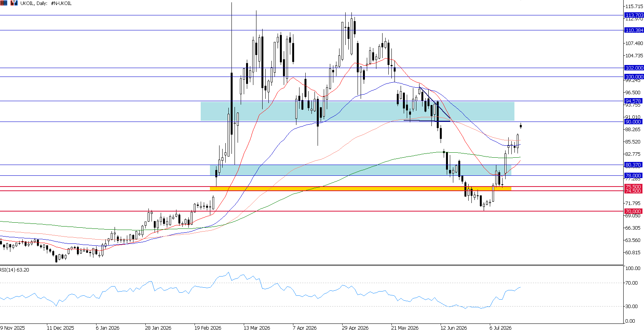Click the 94.578 price level label
The height and width of the screenshot is (330, 644).
(634, 101)
